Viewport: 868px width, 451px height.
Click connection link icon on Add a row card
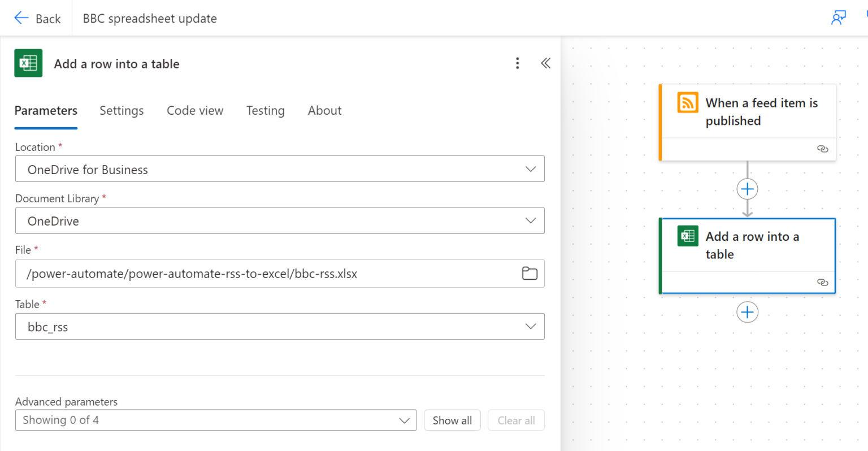[823, 283]
